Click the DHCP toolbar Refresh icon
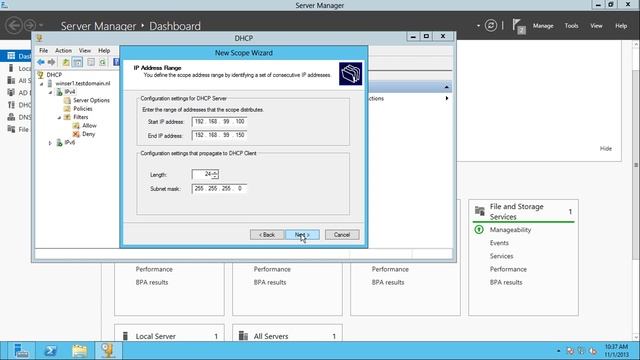The width and height of the screenshot is (640, 360). pyautogui.click(x=102, y=62)
